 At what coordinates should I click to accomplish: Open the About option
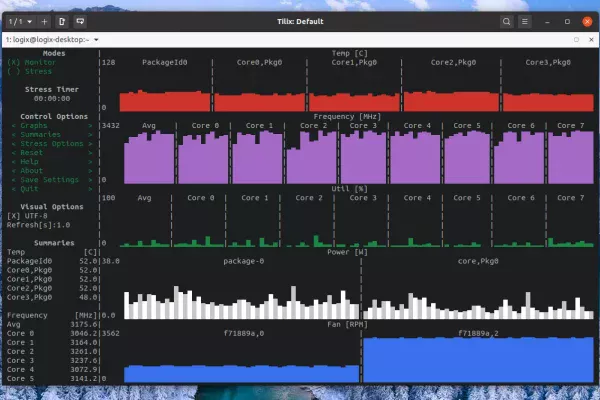[x=52, y=171]
